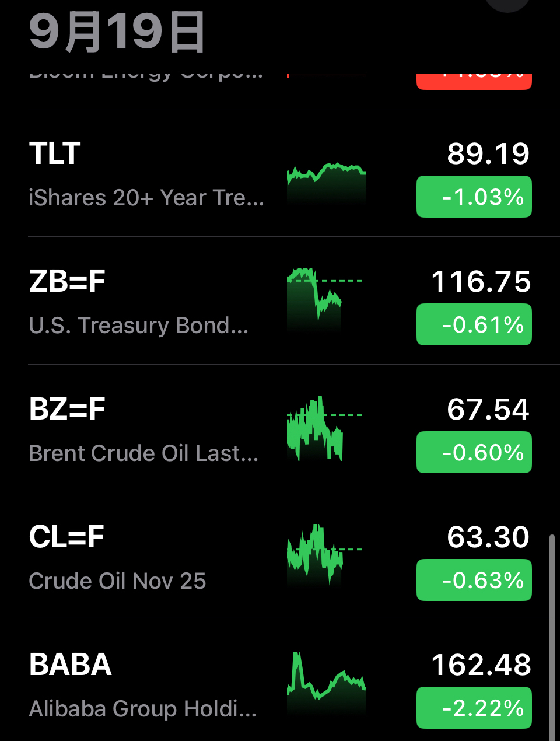Open the TLT sparkline chart

[x=326, y=183]
